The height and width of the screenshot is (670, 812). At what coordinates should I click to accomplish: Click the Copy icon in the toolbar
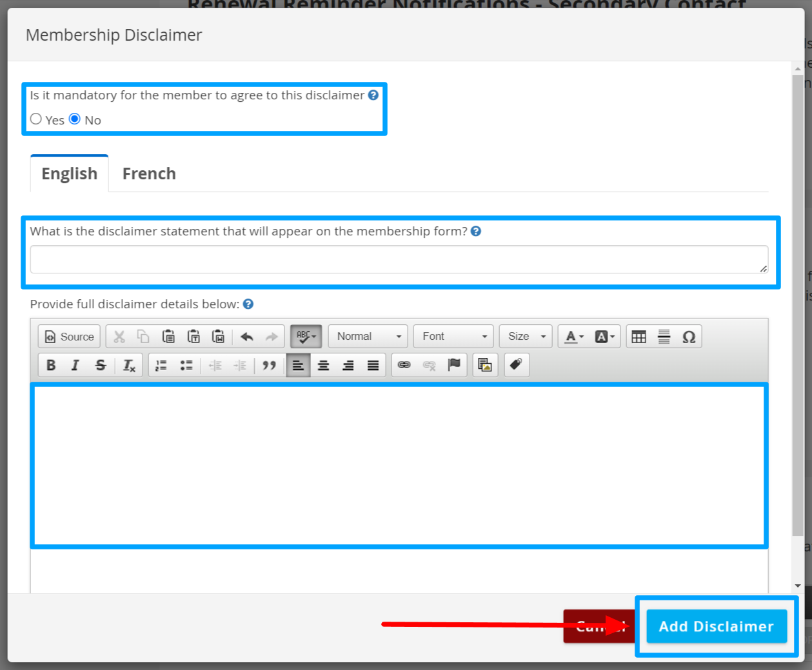point(143,337)
